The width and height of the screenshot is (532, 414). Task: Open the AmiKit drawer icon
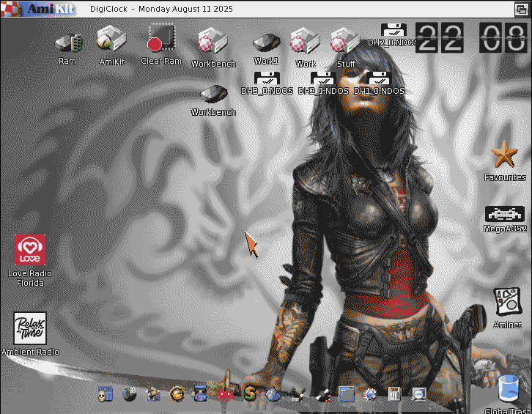point(111,39)
